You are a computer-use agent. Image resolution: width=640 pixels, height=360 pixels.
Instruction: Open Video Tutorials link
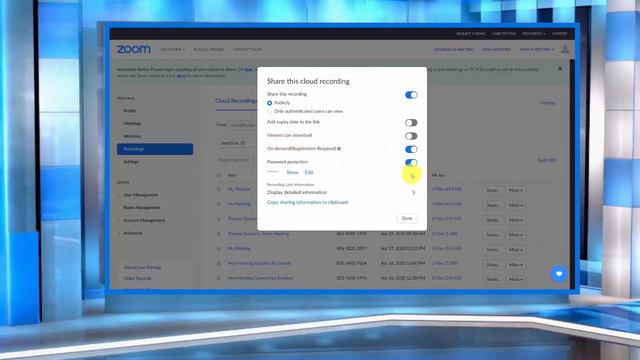pyautogui.click(x=138, y=278)
